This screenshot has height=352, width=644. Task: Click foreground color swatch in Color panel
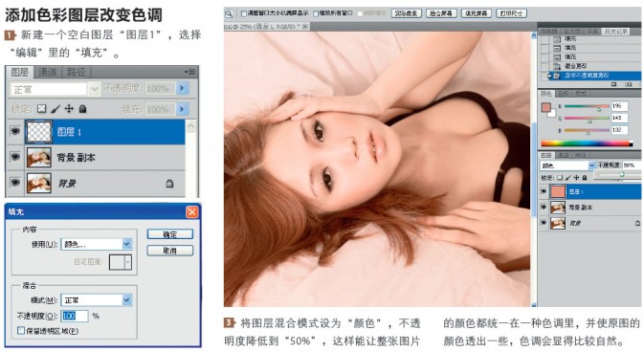pos(545,108)
